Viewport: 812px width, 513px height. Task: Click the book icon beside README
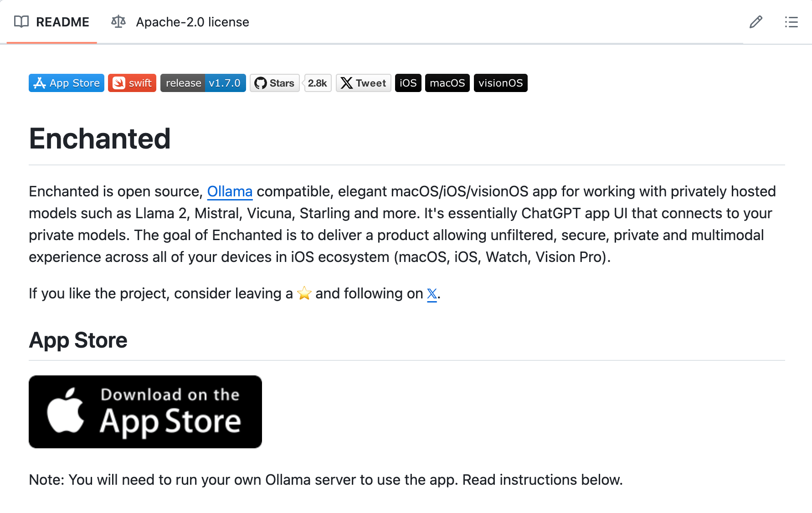(x=21, y=22)
